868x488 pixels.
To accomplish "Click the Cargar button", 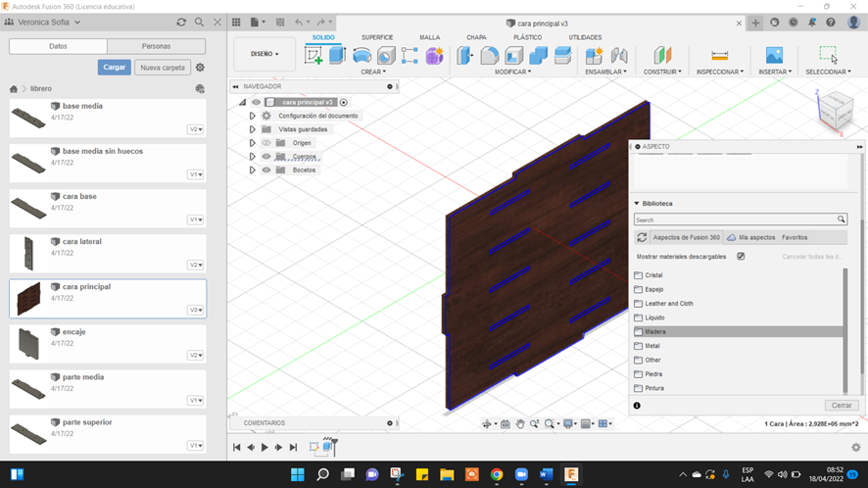I will (114, 68).
